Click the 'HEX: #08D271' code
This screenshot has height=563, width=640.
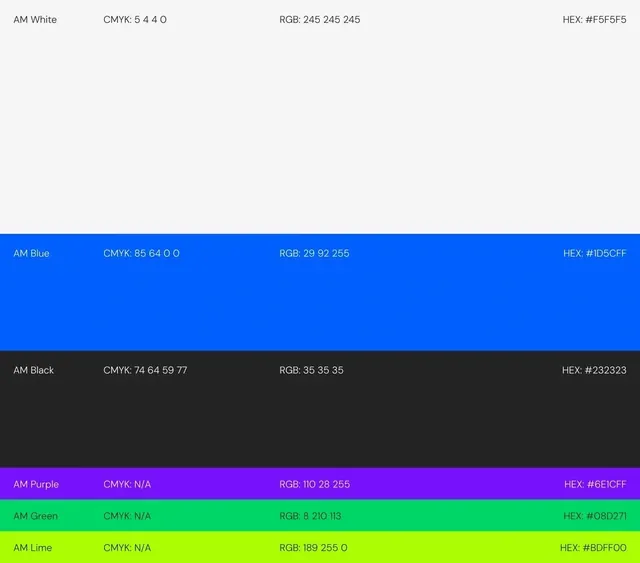click(595, 516)
